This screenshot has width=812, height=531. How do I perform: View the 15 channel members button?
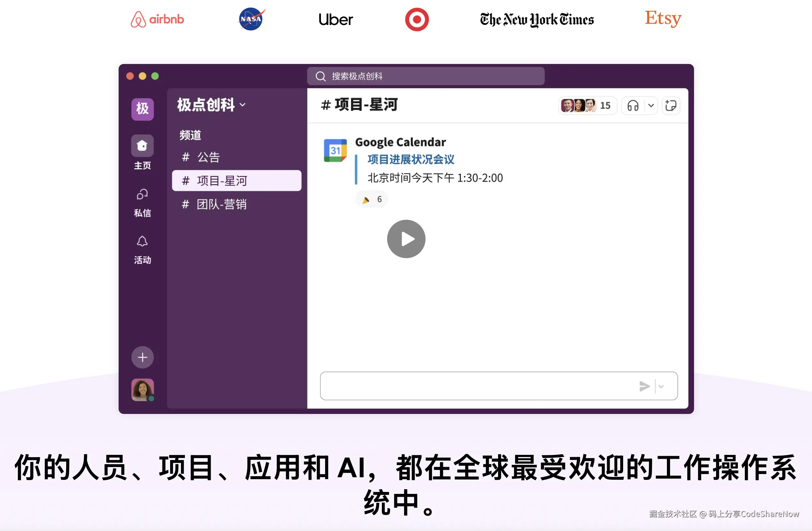(587, 106)
